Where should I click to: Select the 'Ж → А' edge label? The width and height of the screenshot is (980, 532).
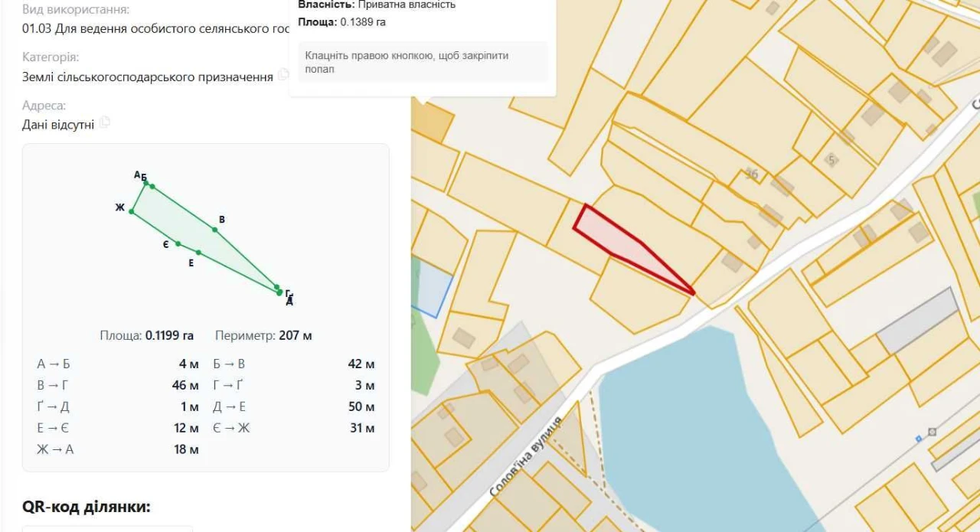point(55,449)
